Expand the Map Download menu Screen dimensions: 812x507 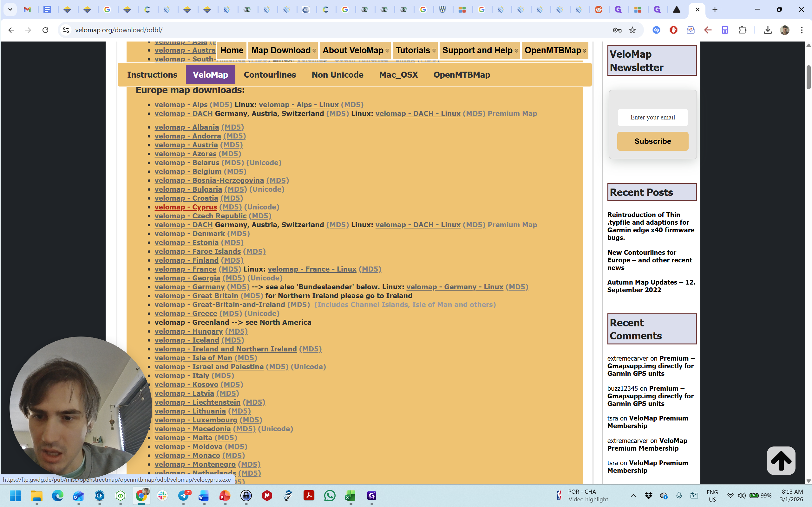pos(283,50)
